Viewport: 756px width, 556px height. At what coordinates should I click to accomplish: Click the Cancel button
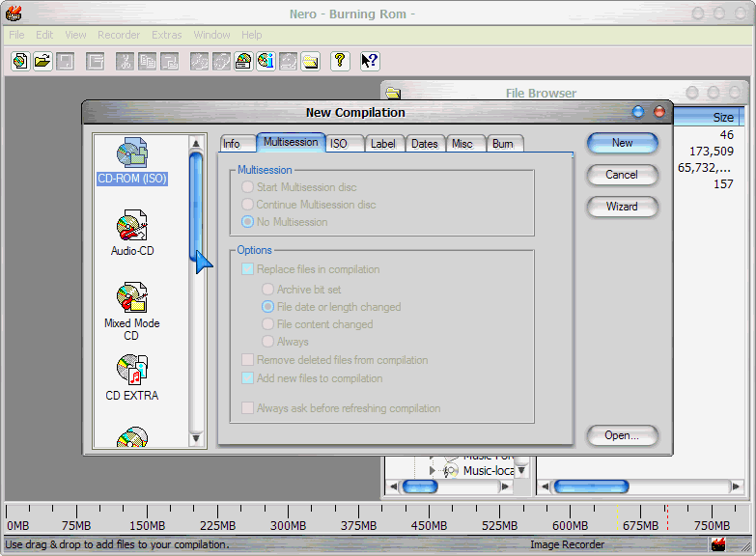[x=623, y=175]
